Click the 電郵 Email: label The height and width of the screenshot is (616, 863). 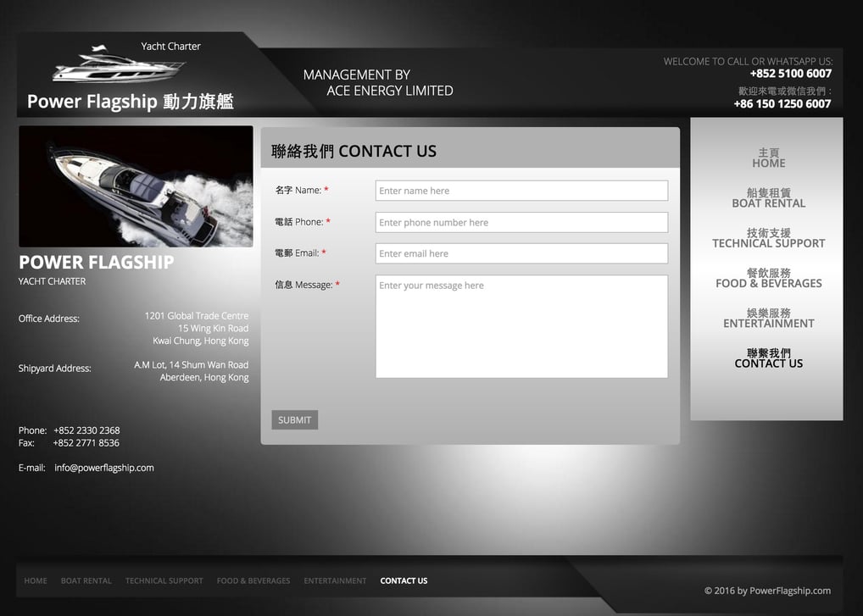300,253
